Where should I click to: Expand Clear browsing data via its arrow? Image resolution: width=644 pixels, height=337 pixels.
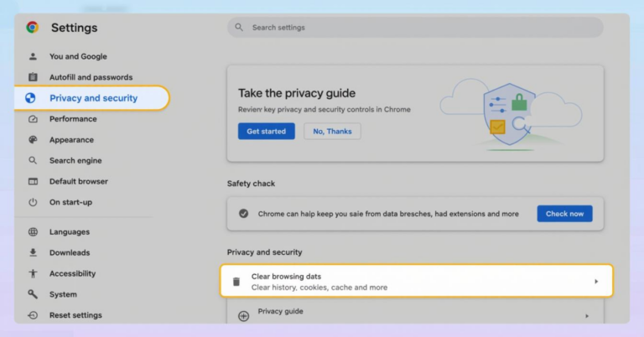pyautogui.click(x=596, y=282)
